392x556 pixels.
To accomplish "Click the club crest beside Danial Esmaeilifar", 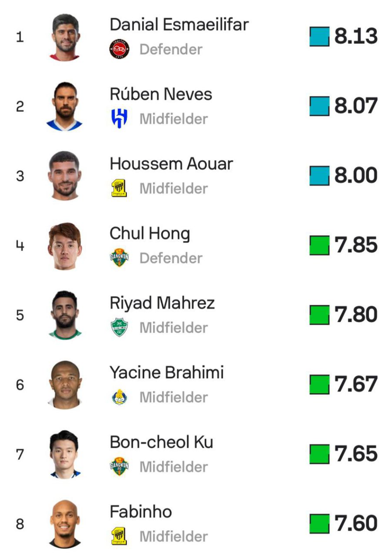I will click(x=119, y=49).
